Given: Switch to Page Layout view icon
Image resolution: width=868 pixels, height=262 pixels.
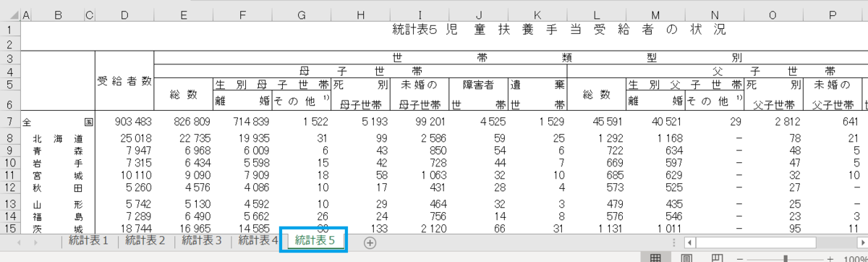Looking at the screenshot, I should pos(686,258).
